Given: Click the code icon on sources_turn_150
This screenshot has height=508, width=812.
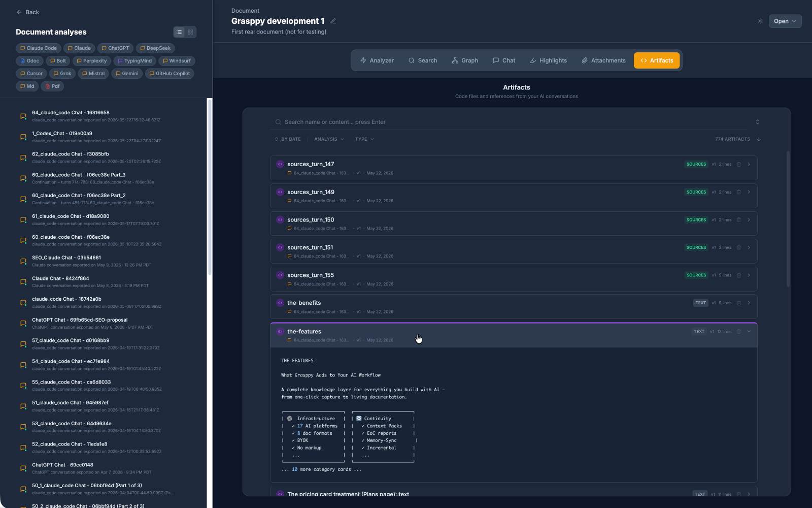Looking at the screenshot, I should (x=280, y=219).
